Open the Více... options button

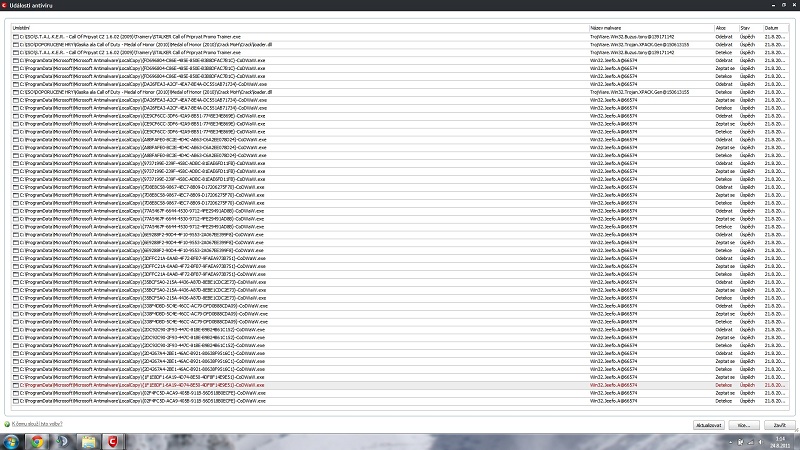[744, 425]
